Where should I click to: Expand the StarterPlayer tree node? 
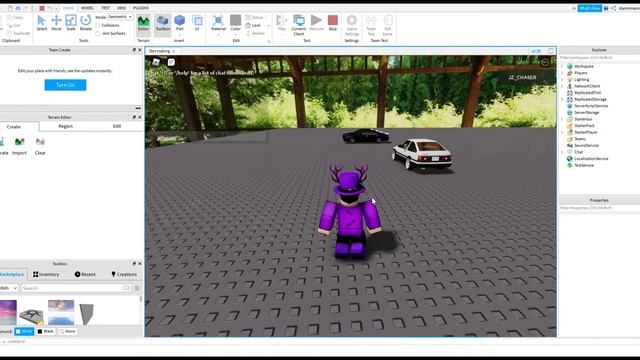point(562,132)
